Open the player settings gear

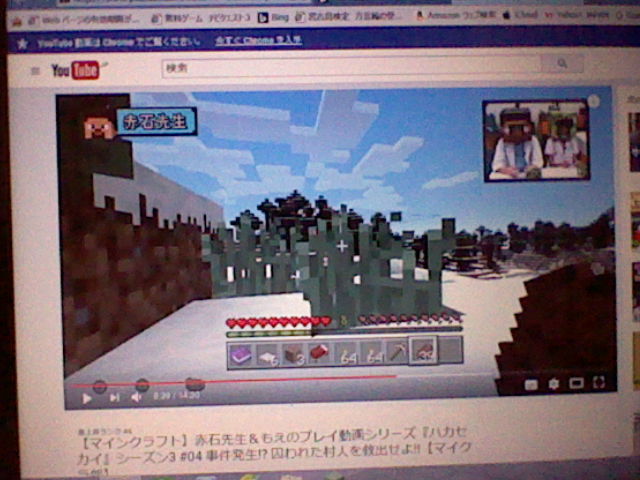553,384
